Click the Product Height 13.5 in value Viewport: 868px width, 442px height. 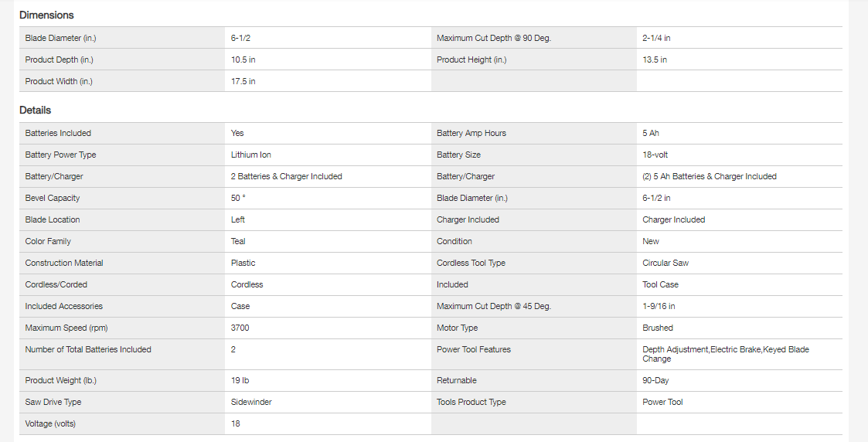(655, 59)
